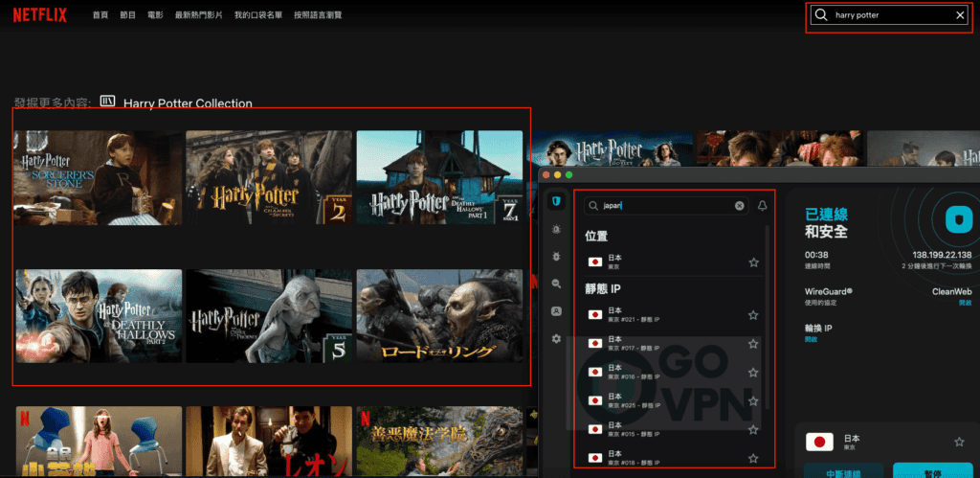Click the VPN location search field containing japan
This screenshot has height=478, width=980.
click(x=666, y=205)
